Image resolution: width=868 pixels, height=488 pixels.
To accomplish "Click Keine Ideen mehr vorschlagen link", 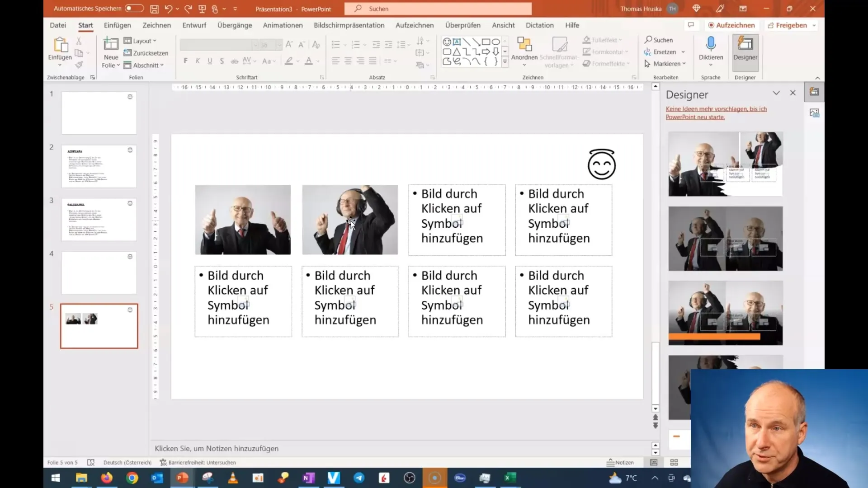I will [716, 113].
